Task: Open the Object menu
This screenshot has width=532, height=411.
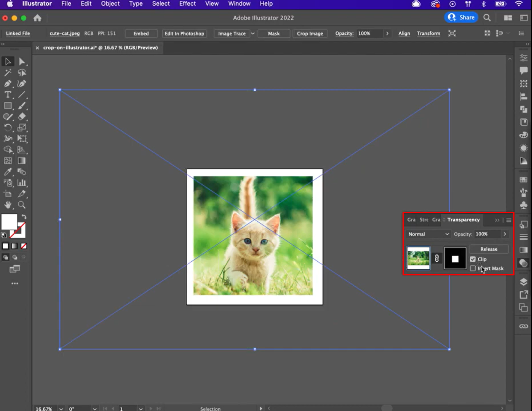Action: coord(110,4)
